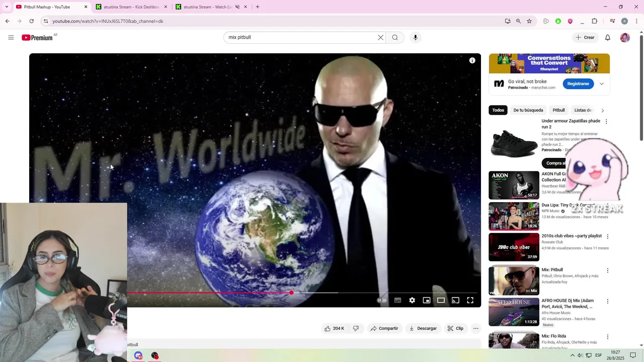Open 2010s club vibes playlist thumbnail
The image size is (644, 362).
coord(514,247)
